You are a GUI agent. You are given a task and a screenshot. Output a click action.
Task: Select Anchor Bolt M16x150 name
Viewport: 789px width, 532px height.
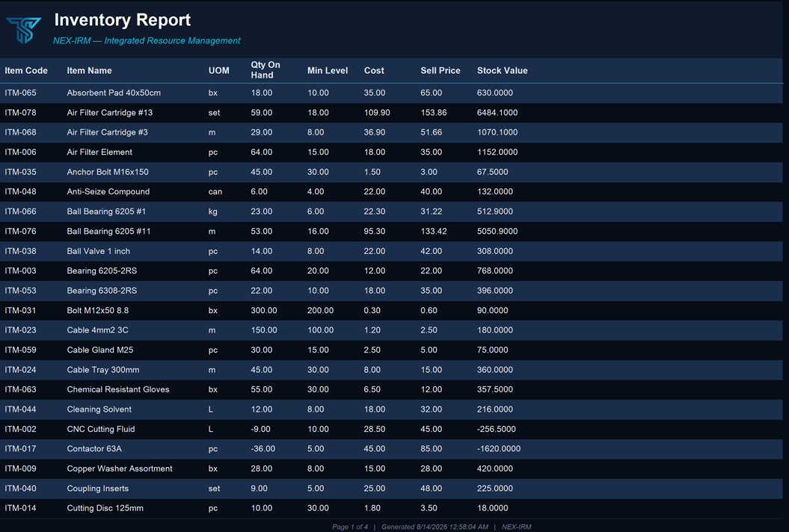click(x=108, y=172)
